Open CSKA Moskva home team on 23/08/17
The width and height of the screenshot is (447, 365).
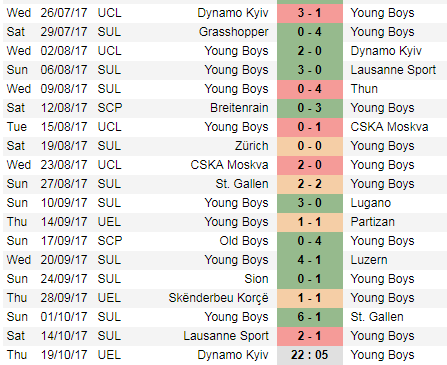pyautogui.click(x=229, y=165)
